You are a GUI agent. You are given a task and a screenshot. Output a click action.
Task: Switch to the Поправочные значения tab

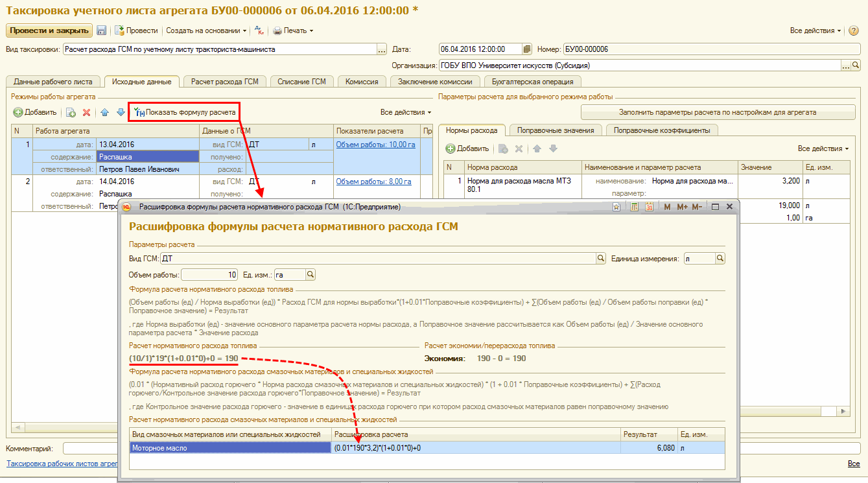click(556, 130)
